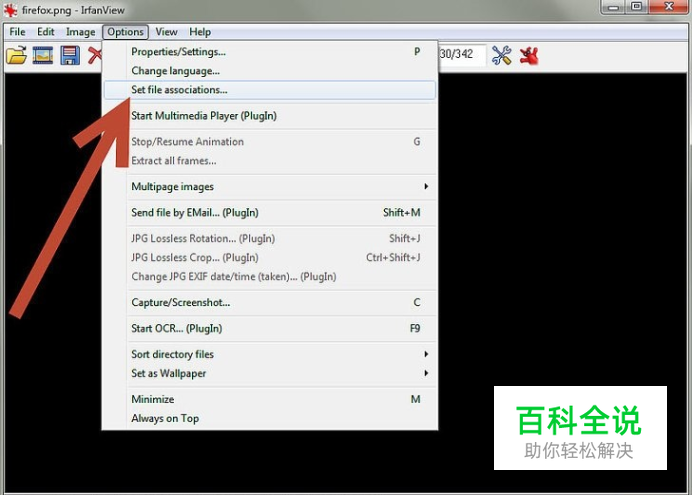The width and height of the screenshot is (692, 495).
Task: Click the red IrfanView About icon
Action: (x=529, y=56)
